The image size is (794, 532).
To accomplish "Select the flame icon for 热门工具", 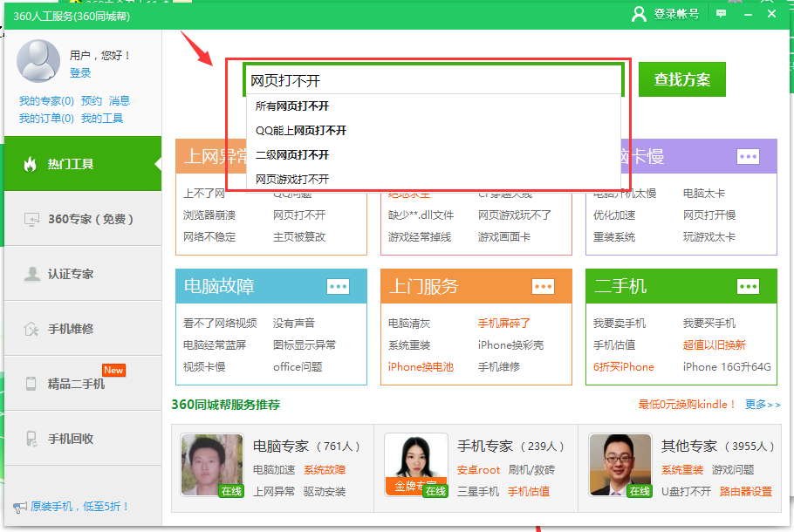I will coord(31,165).
